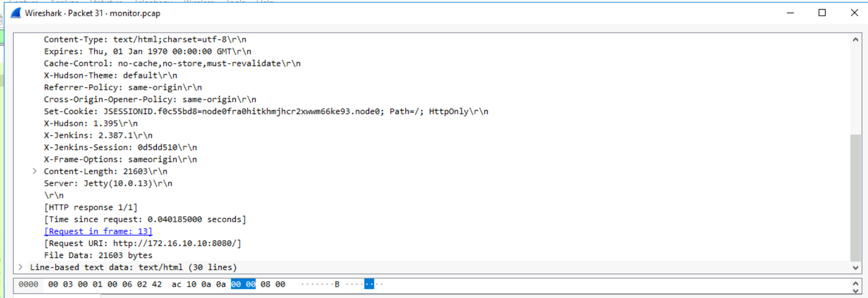Screen dimensions: 868x298
Task: Select the X-Jenkins-Session: 0d5dd510 line
Action: click(x=120, y=147)
